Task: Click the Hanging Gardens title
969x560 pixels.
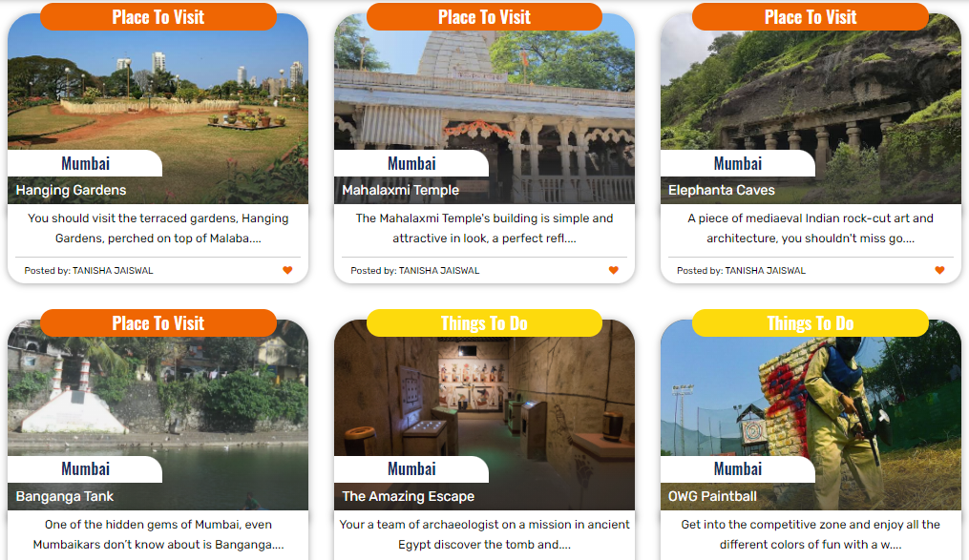Action: [x=71, y=190]
